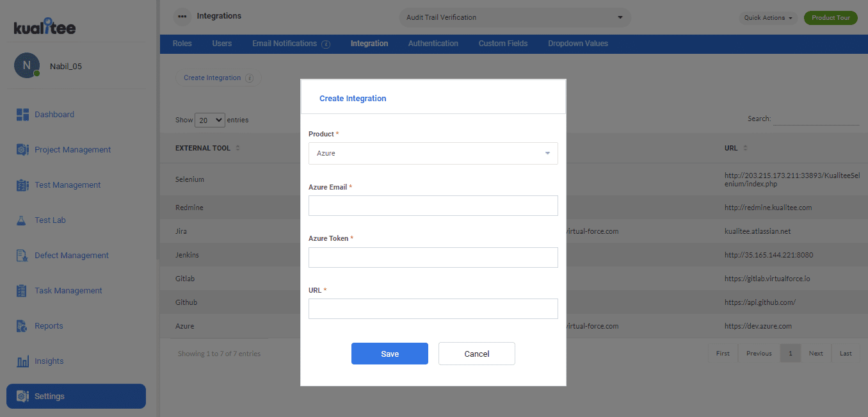Focus the URL input field
Image resolution: width=868 pixels, height=417 pixels.
tap(433, 309)
